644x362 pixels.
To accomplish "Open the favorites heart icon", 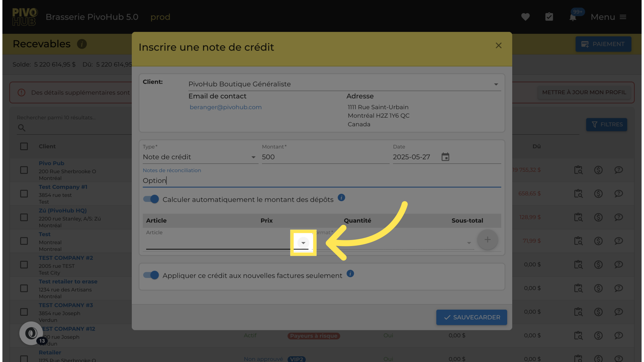I will pyautogui.click(x=525, y=17).
